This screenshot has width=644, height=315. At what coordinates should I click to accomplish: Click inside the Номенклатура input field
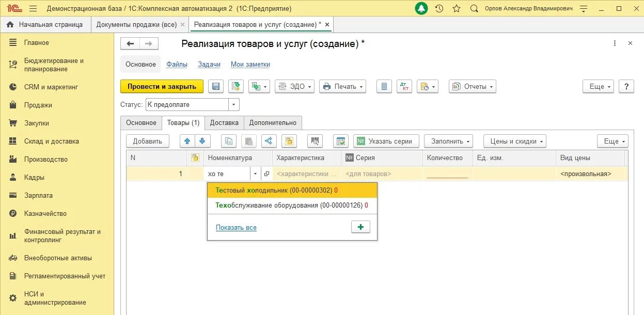tap(227, 174)
